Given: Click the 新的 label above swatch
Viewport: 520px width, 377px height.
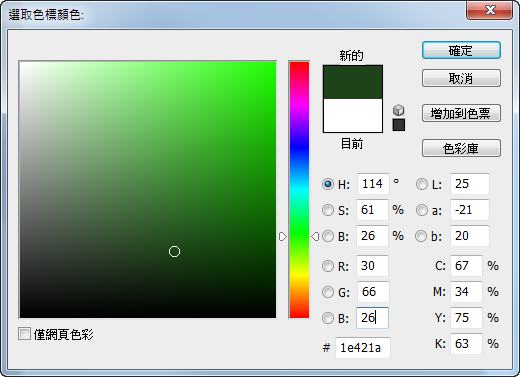Looking at the screenshot, I should (351, 55).
